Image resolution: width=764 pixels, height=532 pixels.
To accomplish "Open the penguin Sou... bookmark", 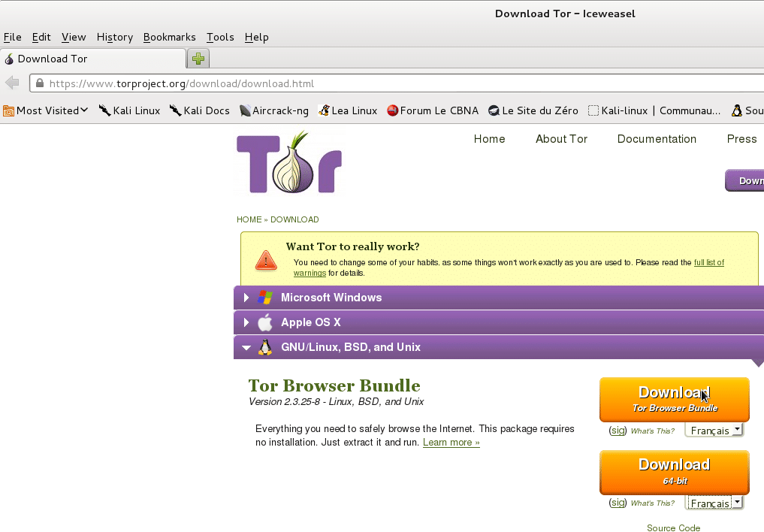I will [x=747, y=110].
